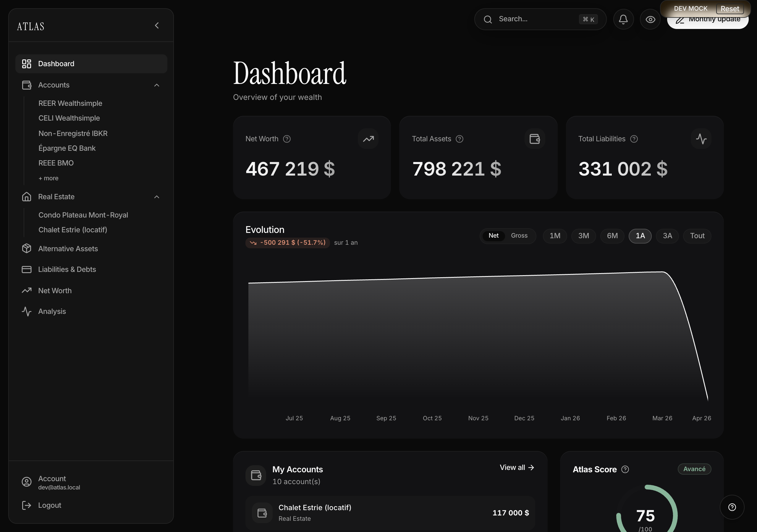Click the Avancé badge on Atlas Score
Screen dimensions: 757x532
(694, 469)
